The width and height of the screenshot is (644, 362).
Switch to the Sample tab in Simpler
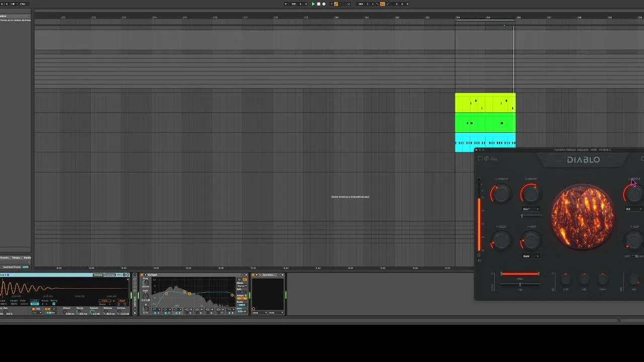click(98, 275)
